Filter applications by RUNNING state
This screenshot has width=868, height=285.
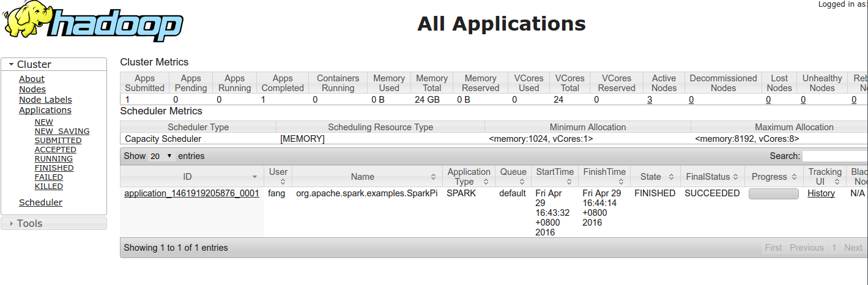coord(54,159)
